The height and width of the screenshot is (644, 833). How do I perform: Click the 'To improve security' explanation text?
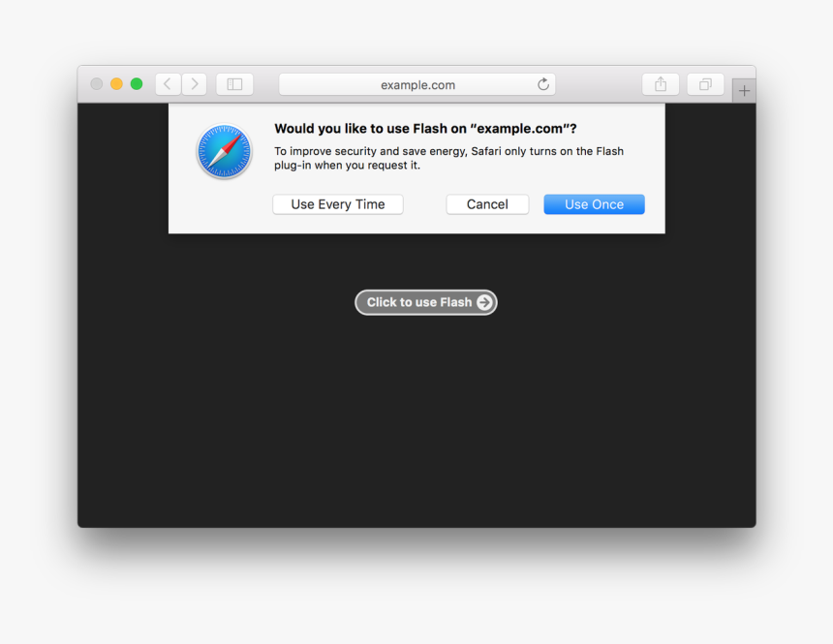(448, 159)
